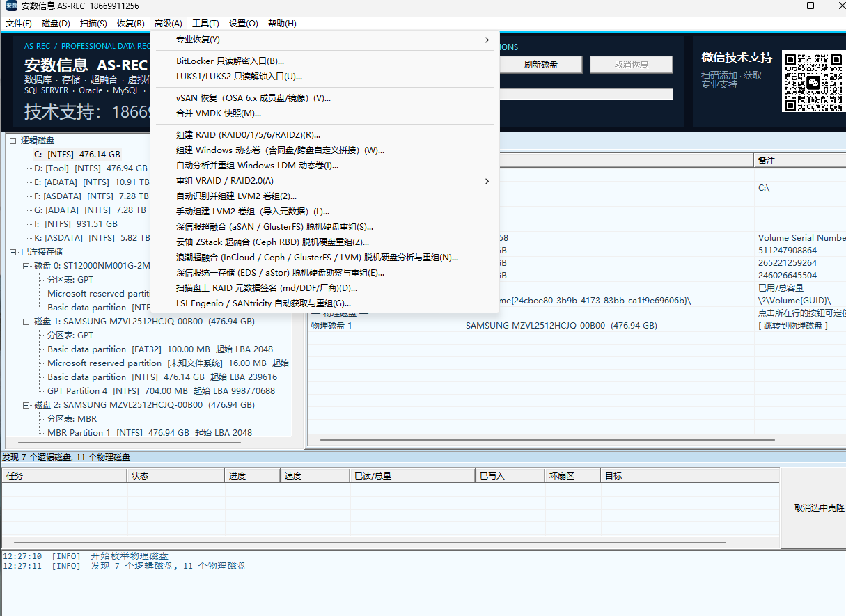Select vSAN 恢复 (OSA 6.x) menu entry

pos(324,98)
